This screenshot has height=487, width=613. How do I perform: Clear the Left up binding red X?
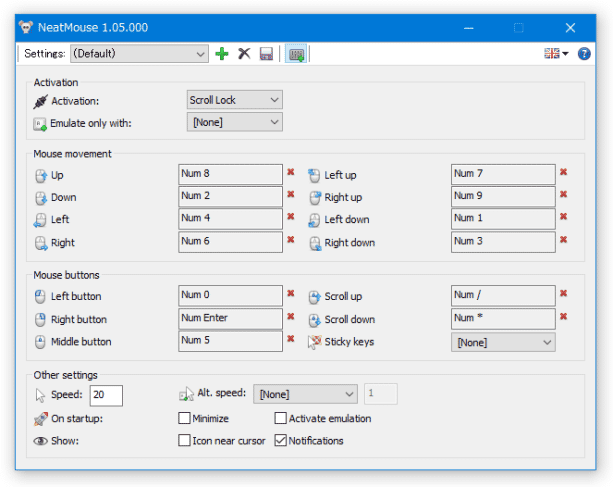[x=563, y=172]
